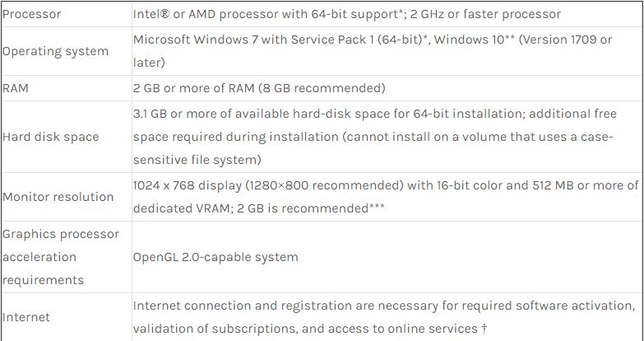Image resolution: width=644 pixels, height=341 pixels.
Task: Click the 'OpenGL 2.0-capable system' text
Action: pos(215,257)
